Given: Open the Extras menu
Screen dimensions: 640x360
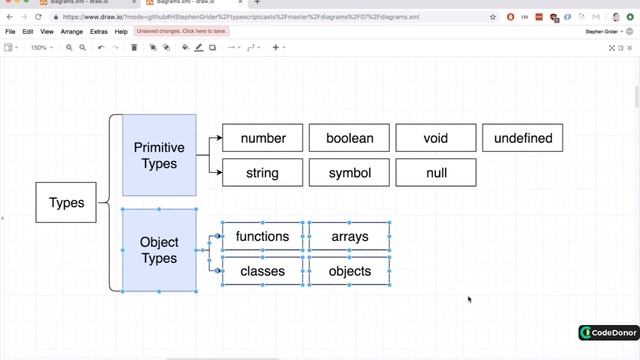Looking at the screenshot, I should point(99,31).
